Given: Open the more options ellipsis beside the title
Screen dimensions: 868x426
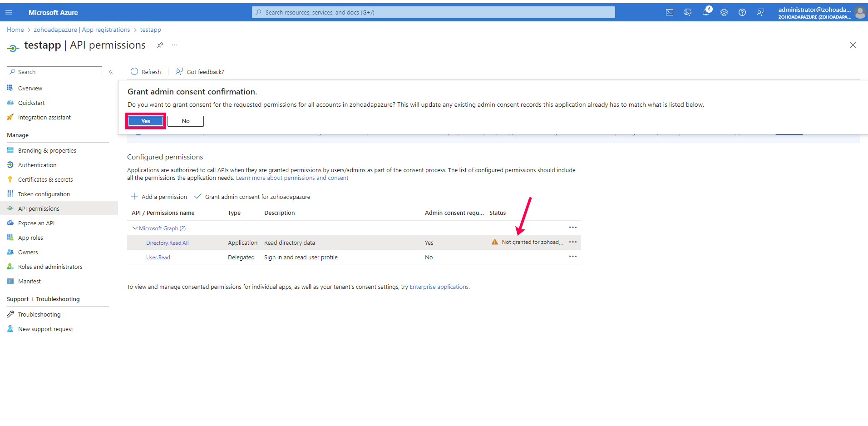Looking at the screenshot, I should pos(175,45).
